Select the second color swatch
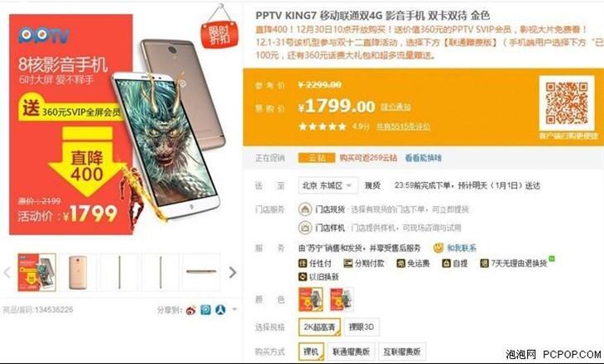 [x=342, y=299]
